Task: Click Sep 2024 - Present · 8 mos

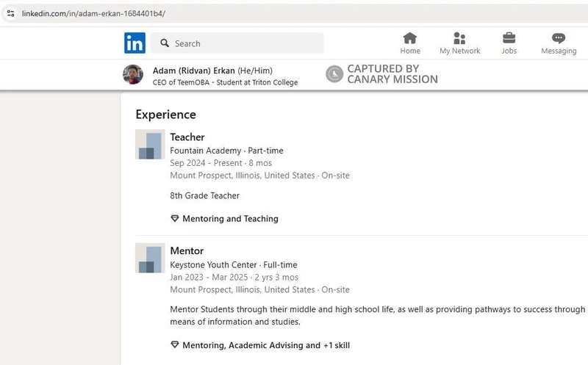Action: click(x=221, y=163)
